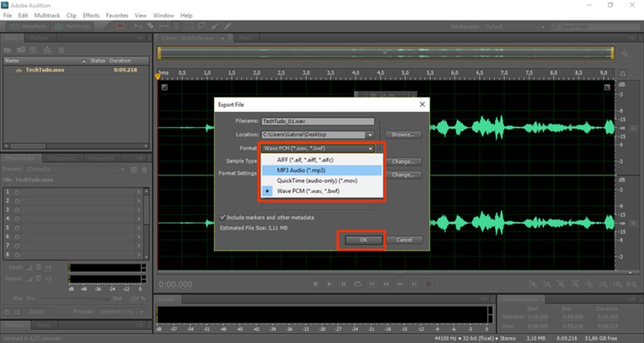This screenshot has height=343, width=644.
Task: Click the Filename text field
Action: 317,121
